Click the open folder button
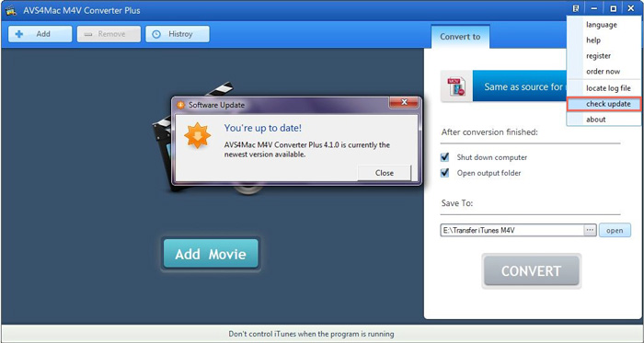This screenshot has width=644, height=343. [615, 230]
